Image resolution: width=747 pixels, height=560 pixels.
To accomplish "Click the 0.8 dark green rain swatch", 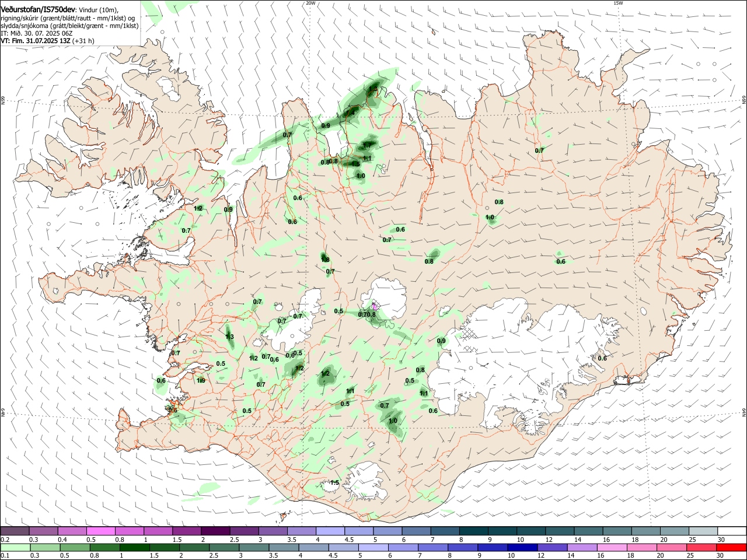I will coord(104,548).
